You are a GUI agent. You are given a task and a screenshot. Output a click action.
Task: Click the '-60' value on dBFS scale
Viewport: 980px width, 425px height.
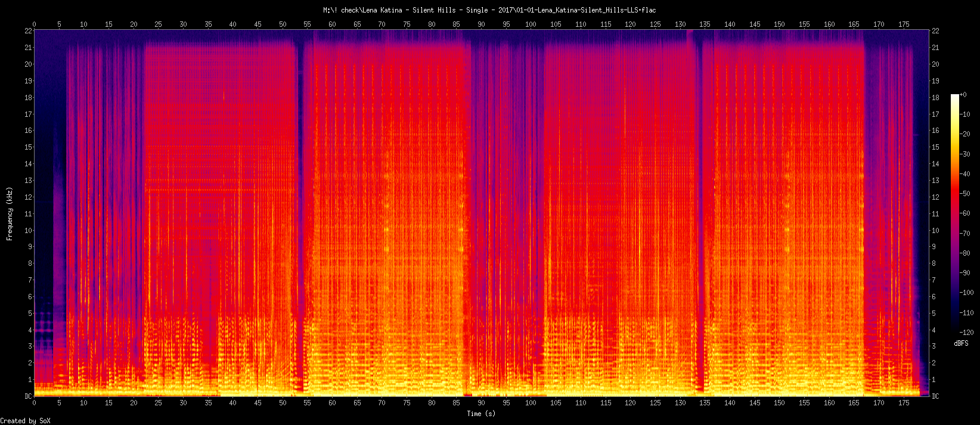(x=965, y=213)
